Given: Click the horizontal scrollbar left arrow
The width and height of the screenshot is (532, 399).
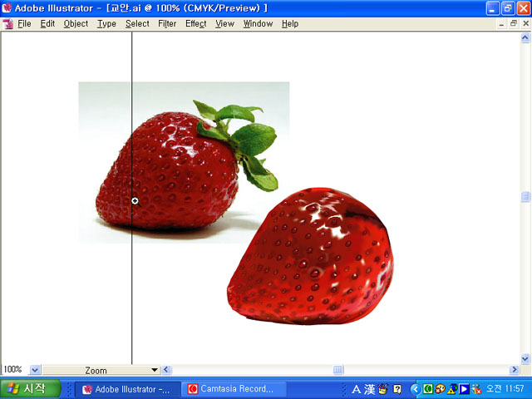Looking at the screenshot, I should tap(166, 369).
